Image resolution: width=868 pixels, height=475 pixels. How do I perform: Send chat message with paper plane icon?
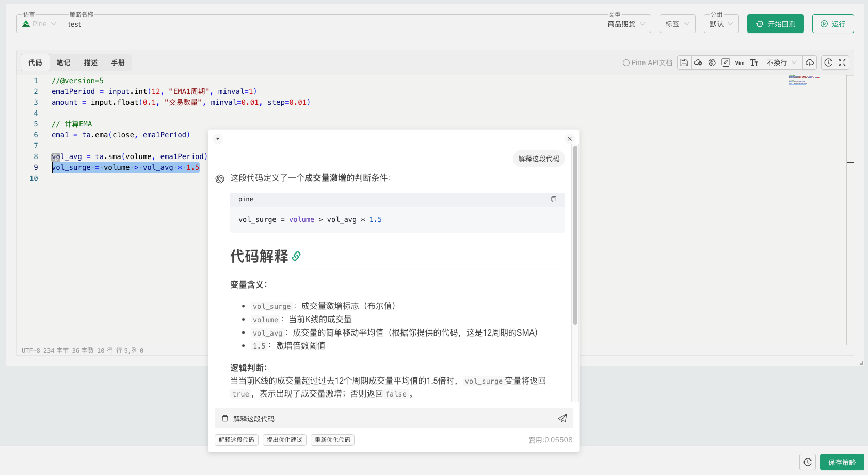coord(562,418)
